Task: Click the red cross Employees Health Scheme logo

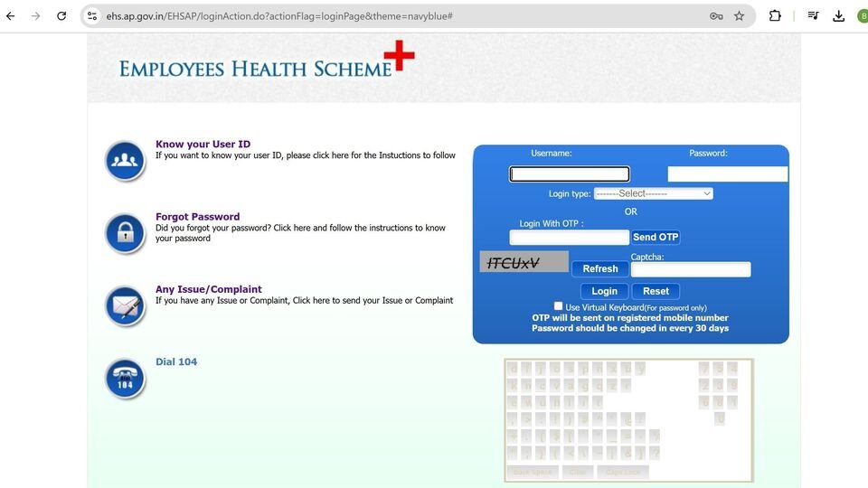Action: click(399, 55)
